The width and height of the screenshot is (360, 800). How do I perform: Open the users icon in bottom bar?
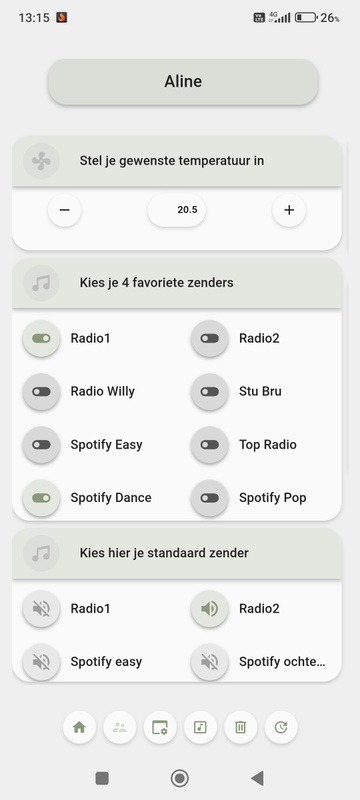(120, 727)
